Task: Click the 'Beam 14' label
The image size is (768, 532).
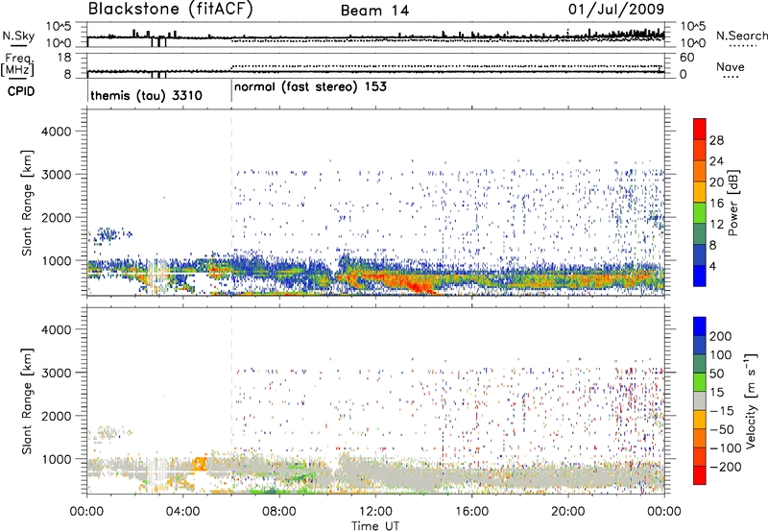Action: (x=374, y=11)
